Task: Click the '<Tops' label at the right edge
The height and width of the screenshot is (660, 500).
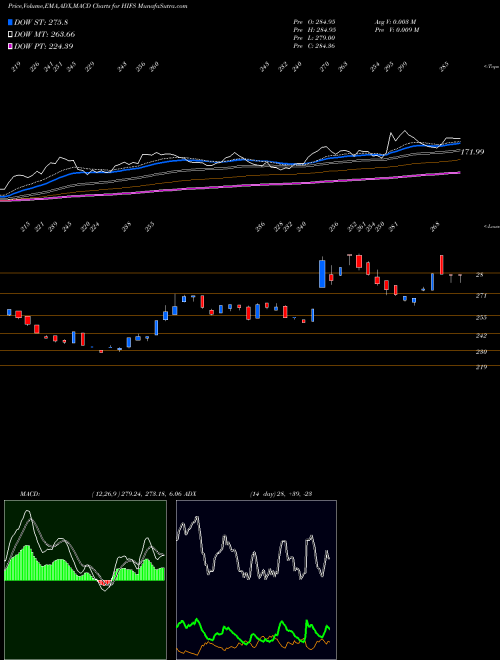Action: [x=491, y=67]
